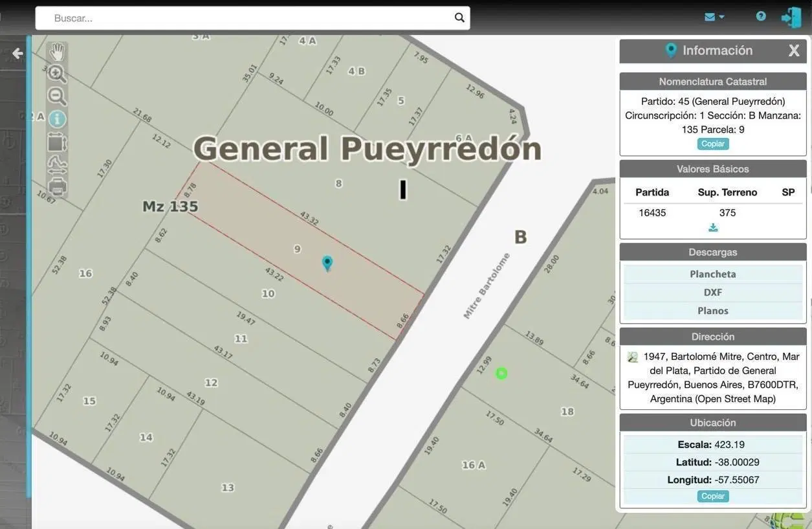Click parcel label 4 B on the map
812x529 pixels.
(x=357, y=71)
